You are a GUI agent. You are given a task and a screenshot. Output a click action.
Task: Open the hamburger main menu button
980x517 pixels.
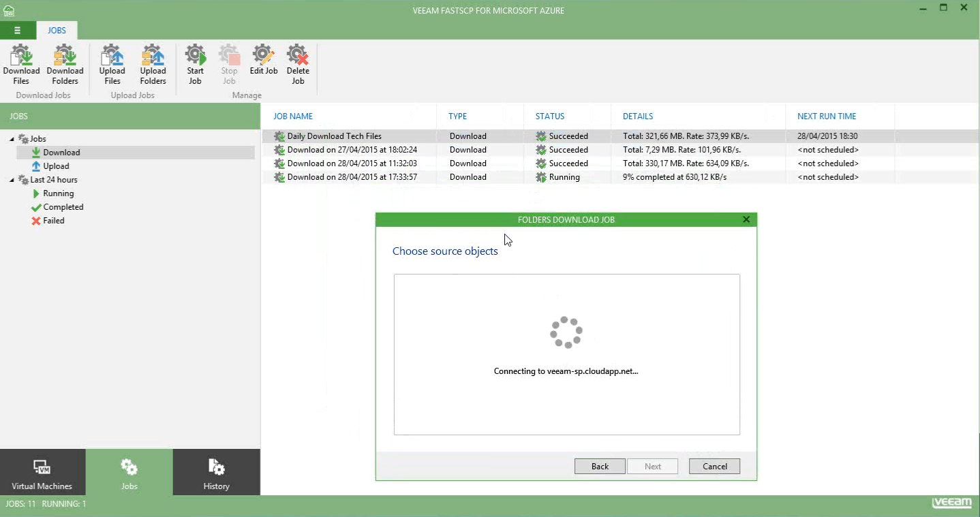(18, 30)
